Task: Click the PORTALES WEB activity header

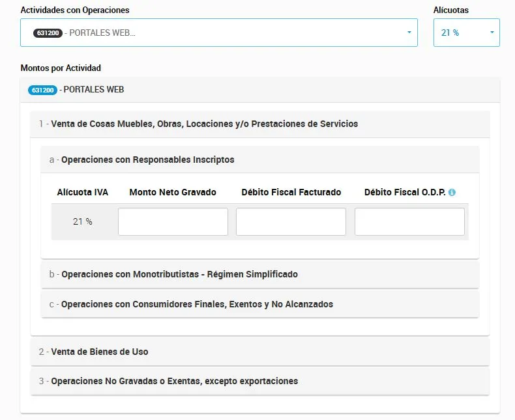Action: [x=260, y=90]
